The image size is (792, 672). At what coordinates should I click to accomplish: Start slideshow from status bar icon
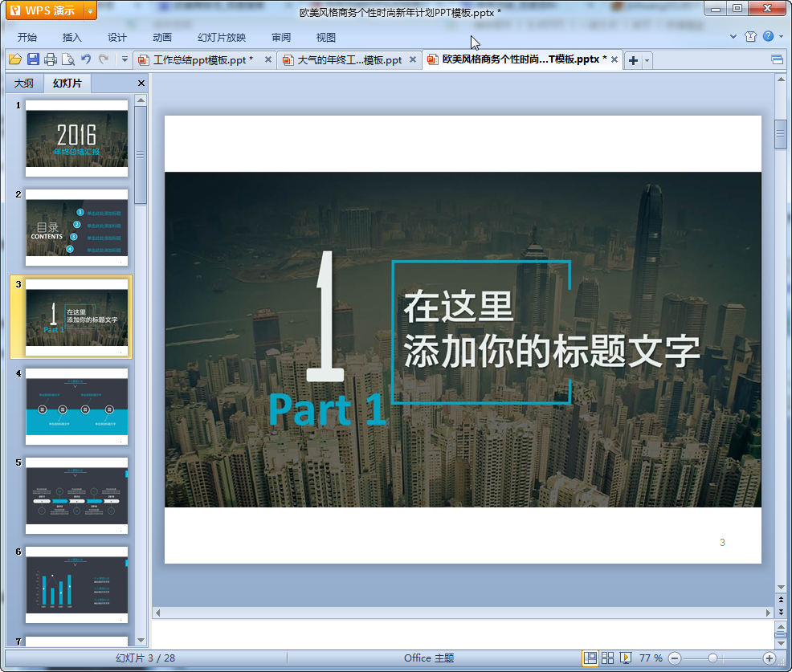coord(625,658)
